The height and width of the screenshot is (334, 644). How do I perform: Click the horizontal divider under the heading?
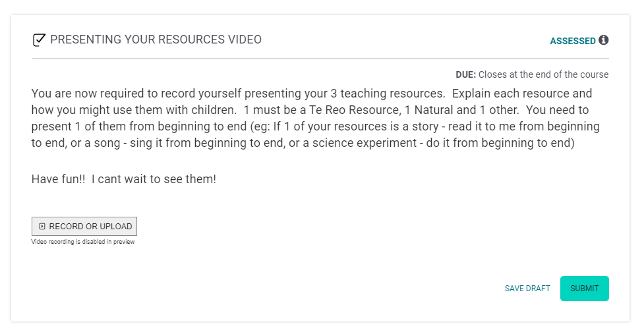coord(320,59)
